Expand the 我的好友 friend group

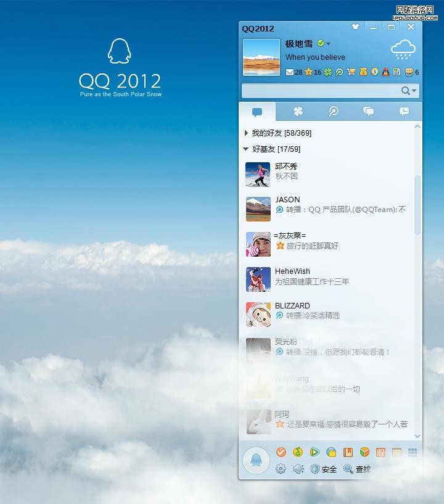point(247,133)
